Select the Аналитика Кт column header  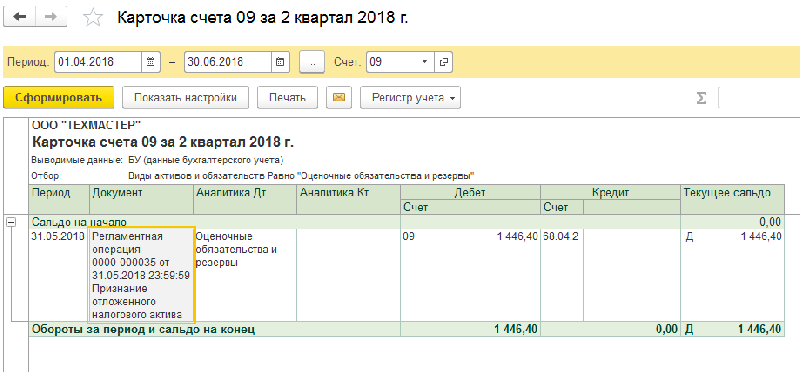point(348,199)
